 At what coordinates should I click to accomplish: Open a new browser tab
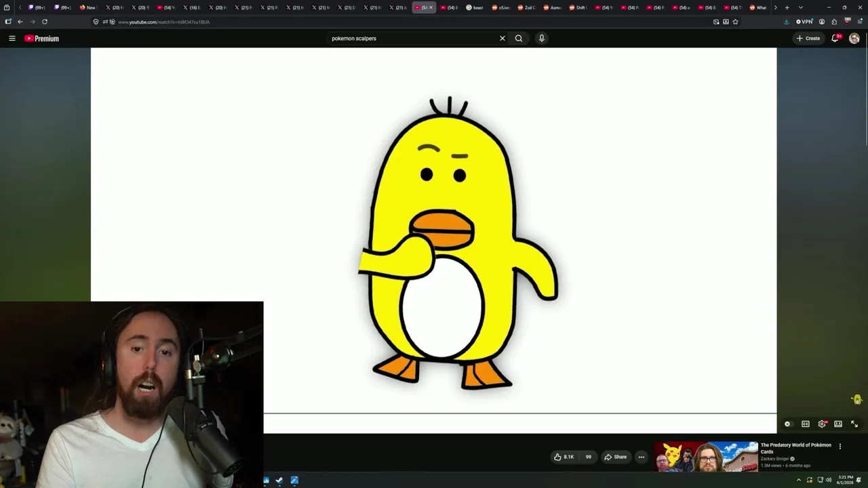(787, 7)
